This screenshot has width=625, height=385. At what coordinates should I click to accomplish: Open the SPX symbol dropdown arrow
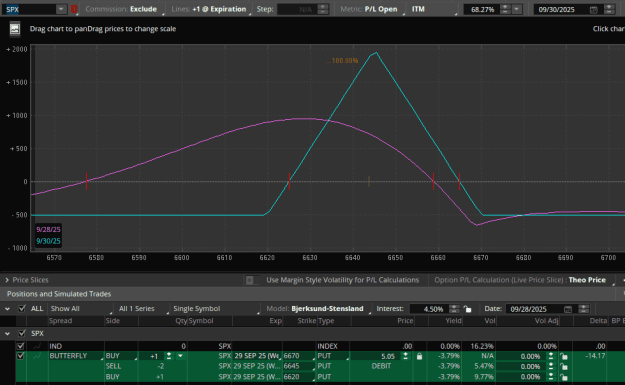(x=61, y=9)
